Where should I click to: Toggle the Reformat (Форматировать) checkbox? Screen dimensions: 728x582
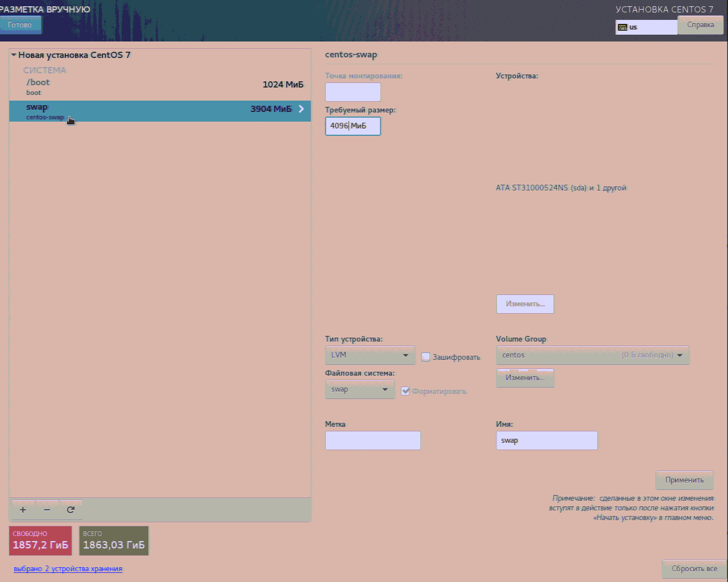click(405, 391)
